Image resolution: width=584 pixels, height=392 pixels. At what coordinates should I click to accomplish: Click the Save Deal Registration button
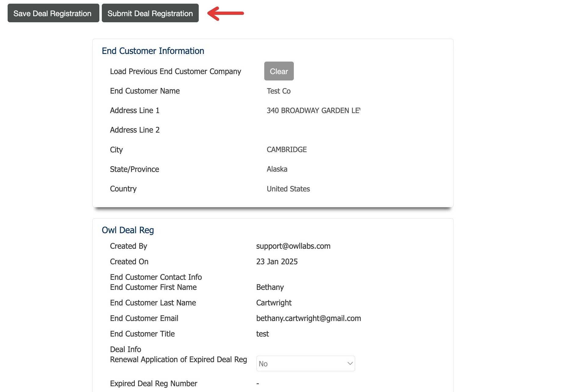53,13
